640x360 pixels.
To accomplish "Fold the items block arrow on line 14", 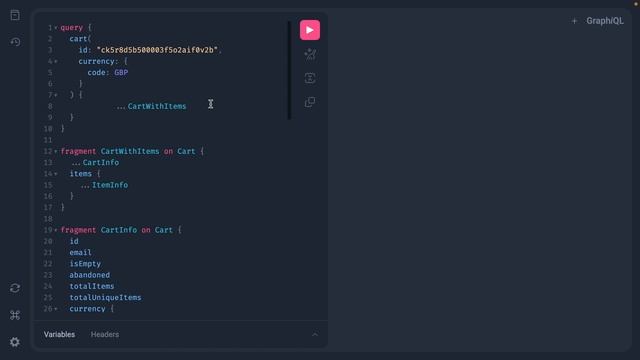I will click(x=56, y=174).
